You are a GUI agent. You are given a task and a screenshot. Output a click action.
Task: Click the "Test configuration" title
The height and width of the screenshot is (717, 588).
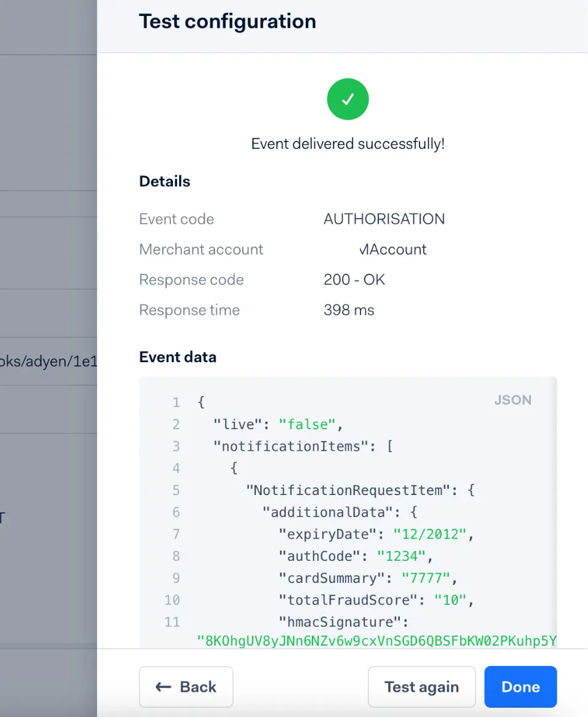click(228, 22)
